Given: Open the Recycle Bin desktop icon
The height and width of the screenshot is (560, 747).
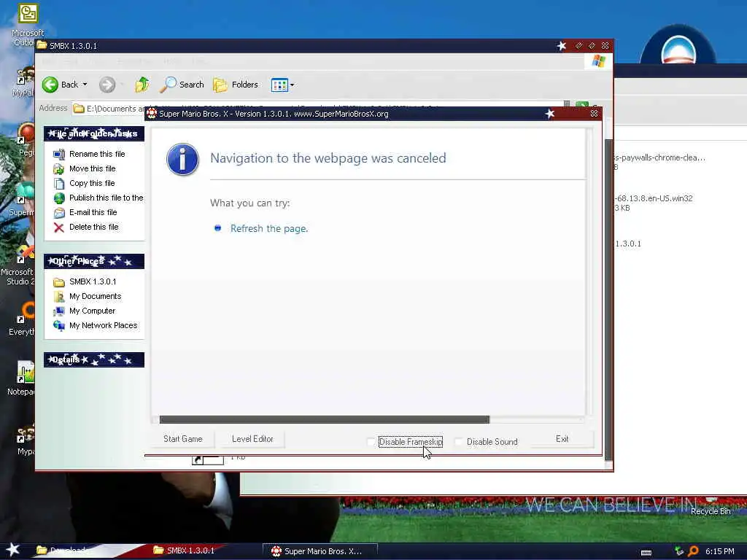Looking at the screenshot, I should click(x=711, y=507).
